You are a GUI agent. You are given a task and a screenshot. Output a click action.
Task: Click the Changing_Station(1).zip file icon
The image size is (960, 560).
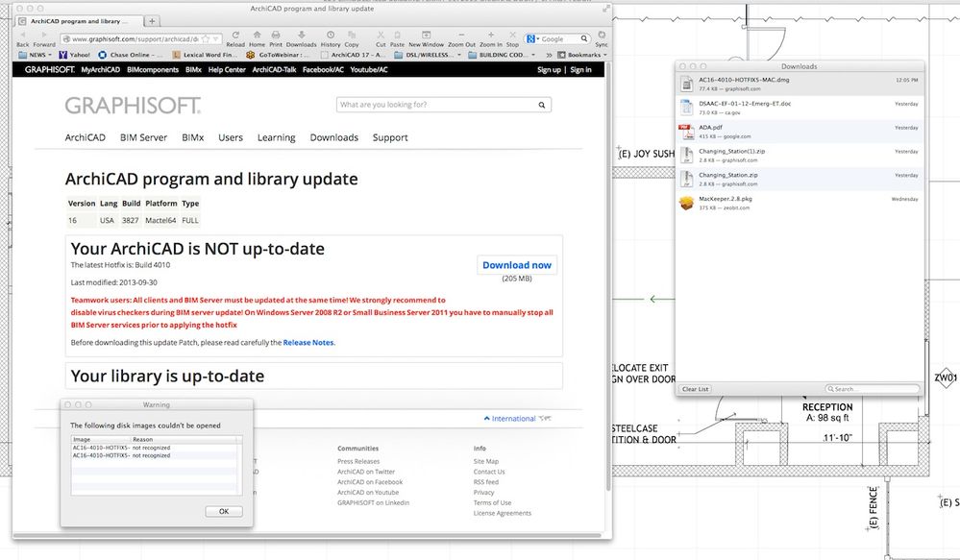coord(686,156)
